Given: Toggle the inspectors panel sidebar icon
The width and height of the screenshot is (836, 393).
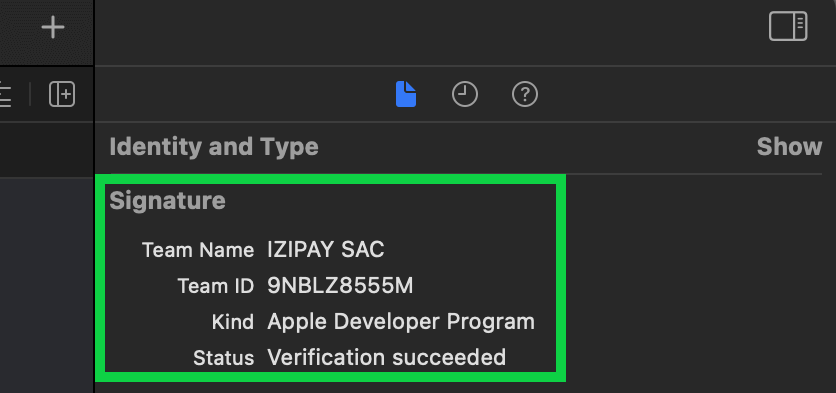Looking at the screenshot, I should point(788,27).
